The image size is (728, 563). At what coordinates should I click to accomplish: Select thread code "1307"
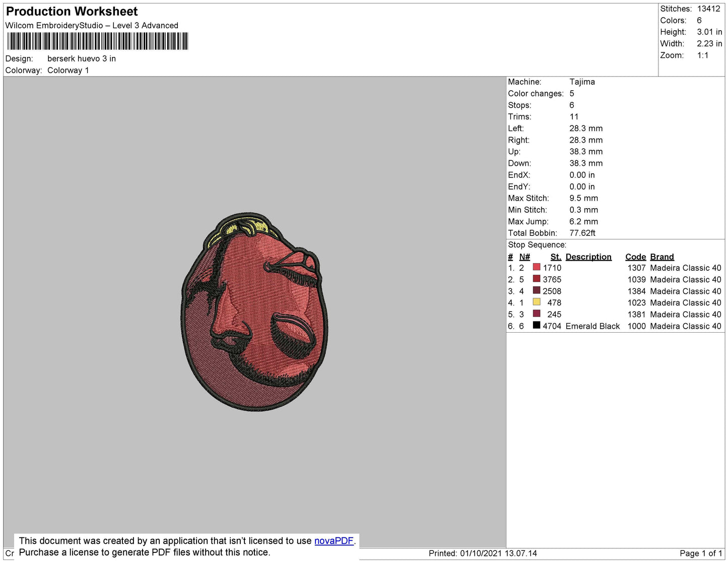coord(636,268)
